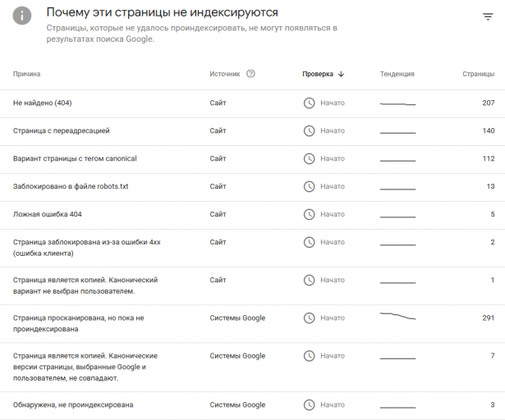The height and width of the screenshot is (420, 505).
Task: Open the Не найдено (404) row
Action: [253, 103]
